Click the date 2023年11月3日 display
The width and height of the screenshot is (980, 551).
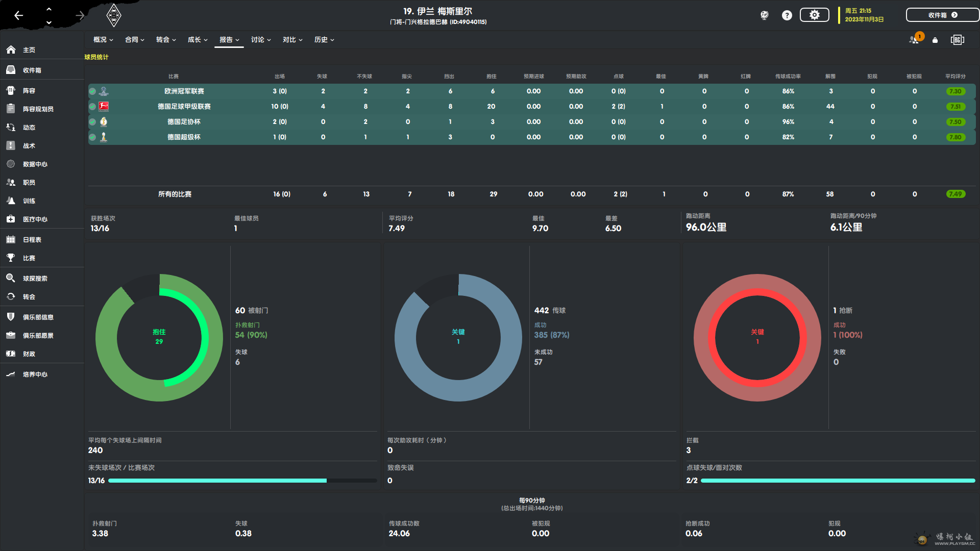(x=864, y=19)
